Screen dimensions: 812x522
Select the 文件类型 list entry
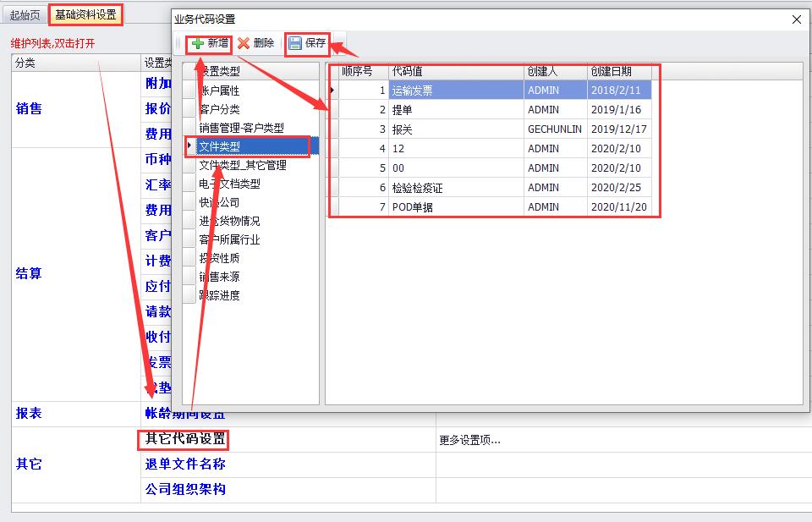219,146
